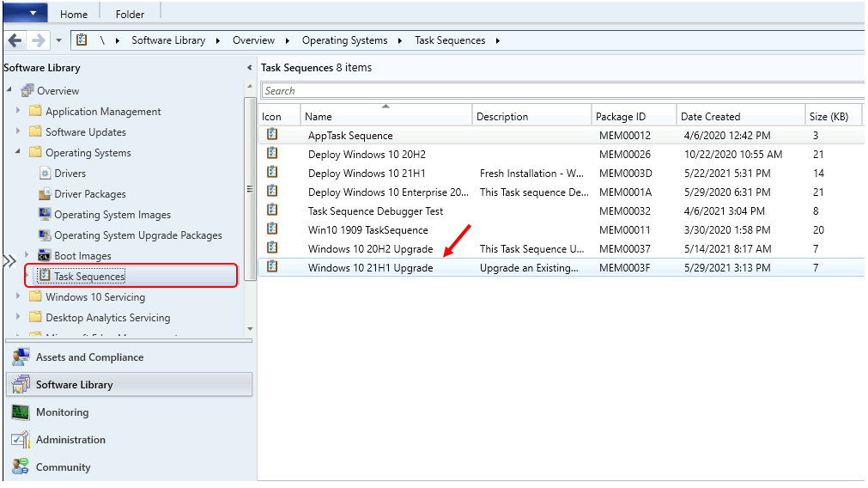Collapse the Software Library navigation pane
Screen dimensions: 868x488
pos(249,68)
